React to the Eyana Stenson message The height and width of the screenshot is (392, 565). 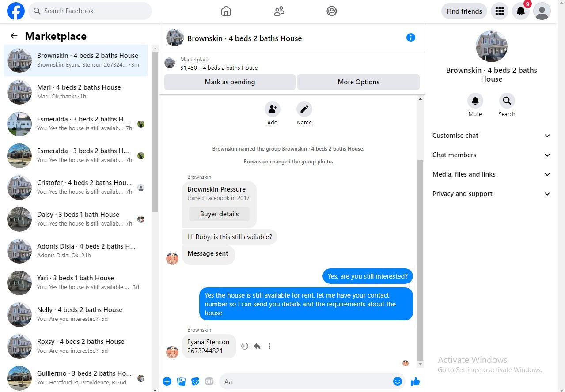click(x=245, y=346)
